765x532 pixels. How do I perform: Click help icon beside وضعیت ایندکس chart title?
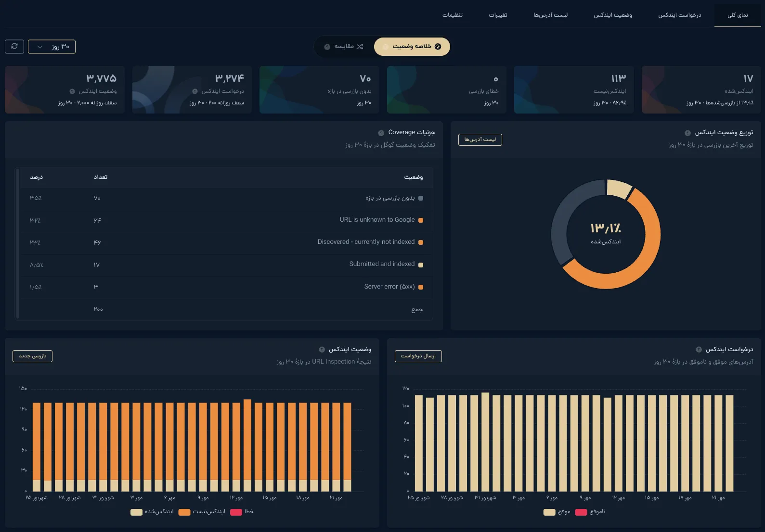[x=322, y=350]
